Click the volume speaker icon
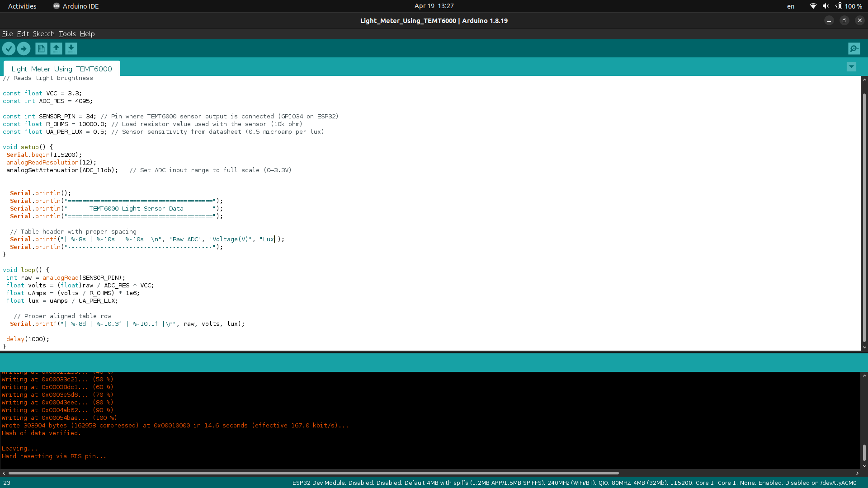 click(826, 6)
